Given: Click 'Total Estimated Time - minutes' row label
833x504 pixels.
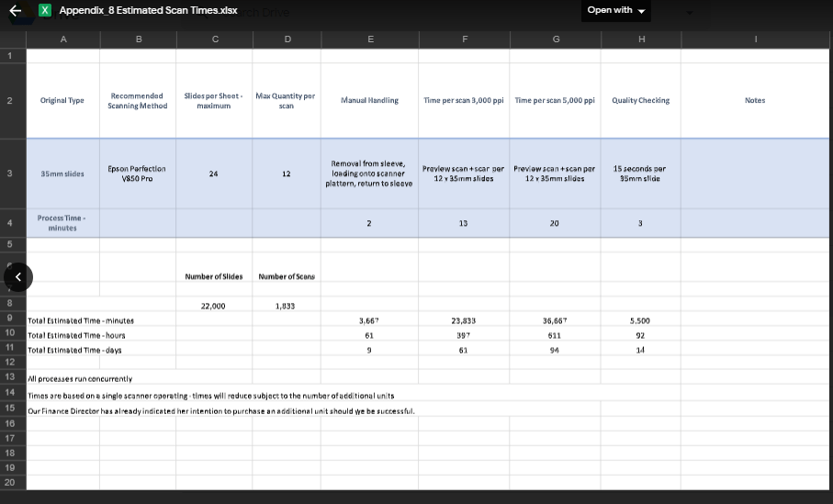Looking at the screenshot, I should point(81,320).
